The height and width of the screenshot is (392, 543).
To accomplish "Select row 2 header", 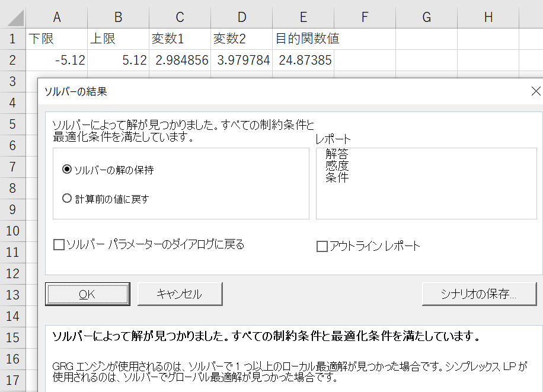I will click(x=12, y=60).
